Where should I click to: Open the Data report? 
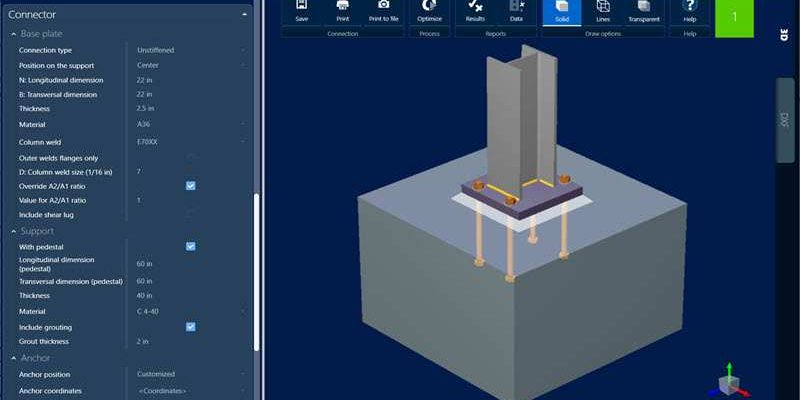(516, 7)
